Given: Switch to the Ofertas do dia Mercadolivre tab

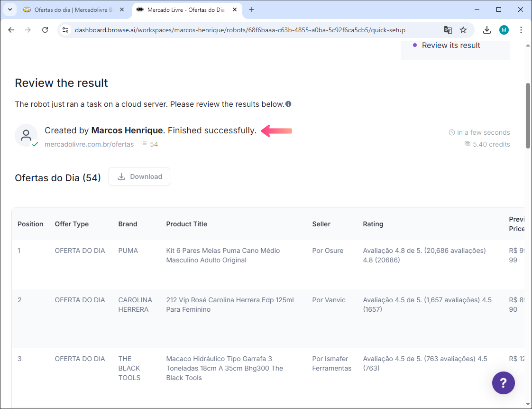Looking at the screenshot, I should pos(73,9).
